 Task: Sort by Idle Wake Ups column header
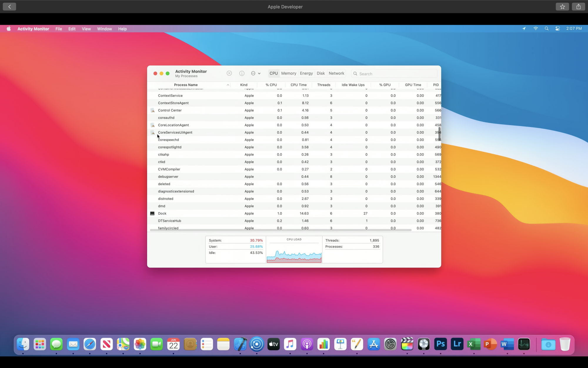point(353,85)
